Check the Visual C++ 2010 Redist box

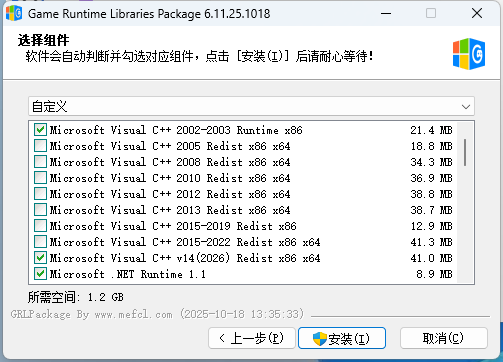(40, 178)
